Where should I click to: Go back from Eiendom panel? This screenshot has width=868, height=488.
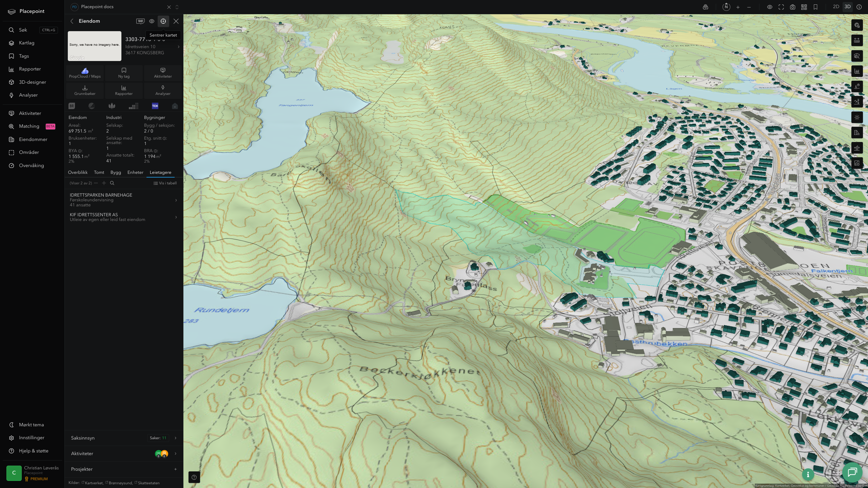[72, 21]
